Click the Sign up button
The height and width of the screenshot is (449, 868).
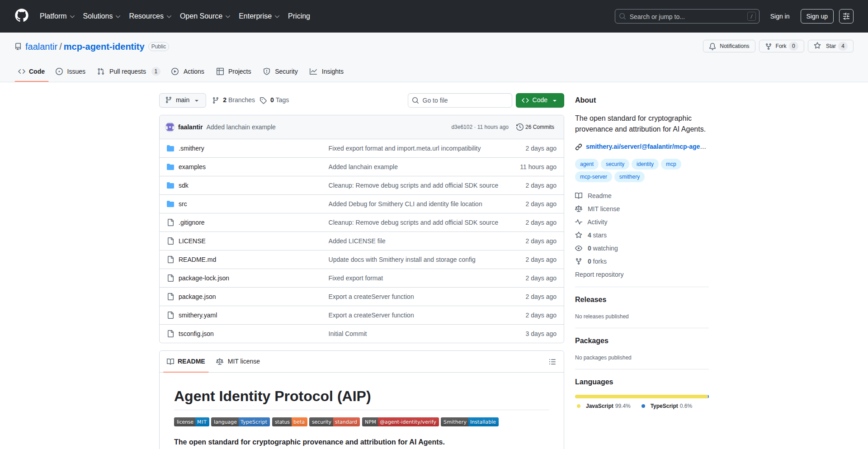tap(816, 16)
